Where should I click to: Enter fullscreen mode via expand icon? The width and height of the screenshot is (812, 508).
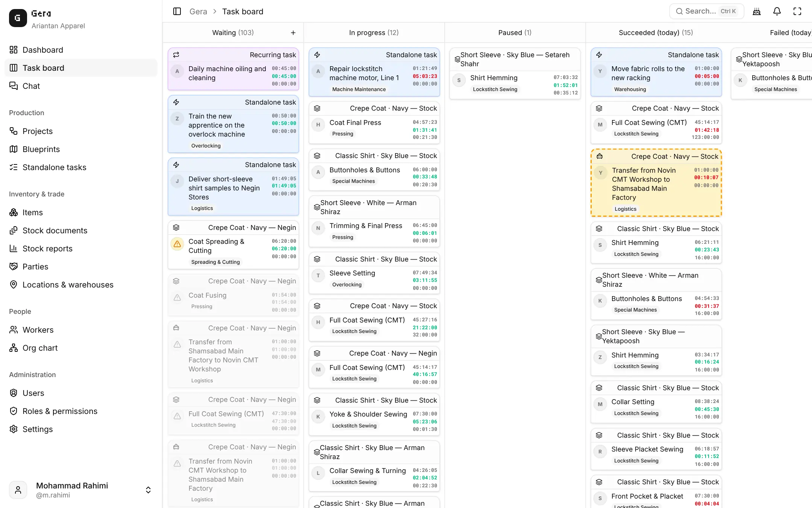[797, 11]
